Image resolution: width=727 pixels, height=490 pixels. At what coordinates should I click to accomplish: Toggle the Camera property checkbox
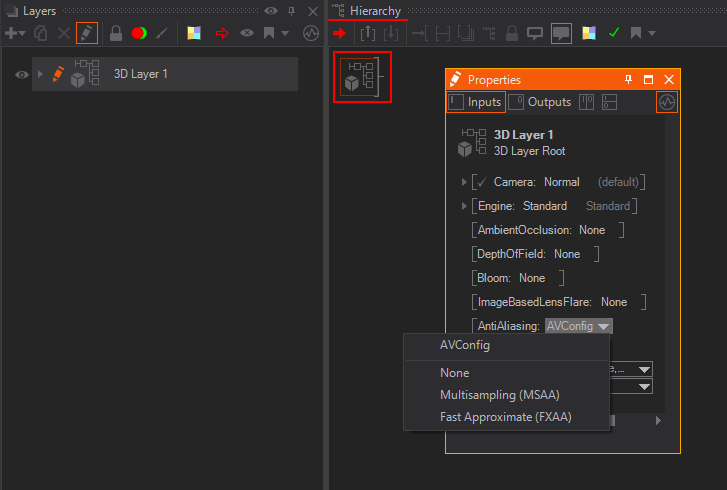(481, 182)
